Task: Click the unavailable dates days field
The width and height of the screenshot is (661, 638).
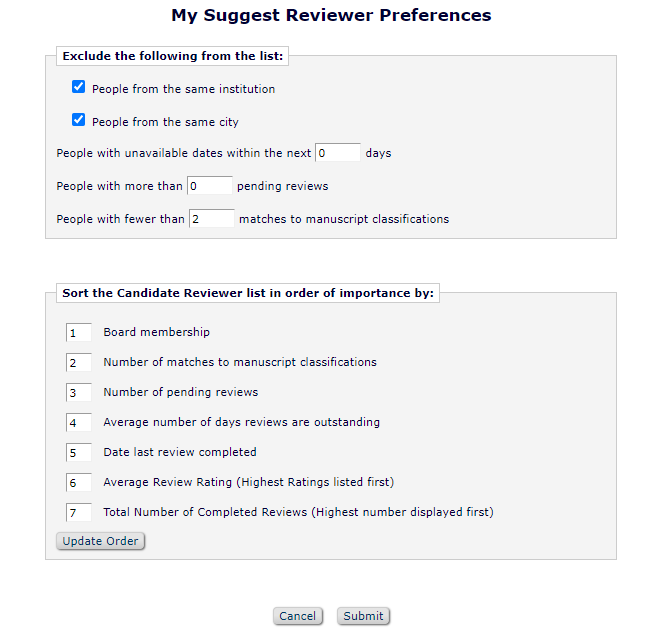Action: coord(338,153)
